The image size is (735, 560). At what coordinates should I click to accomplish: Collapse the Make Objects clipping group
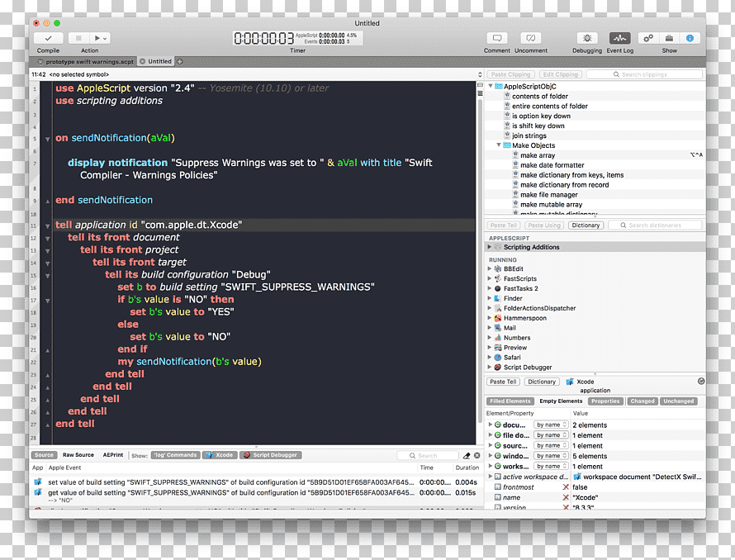[499, 145]
